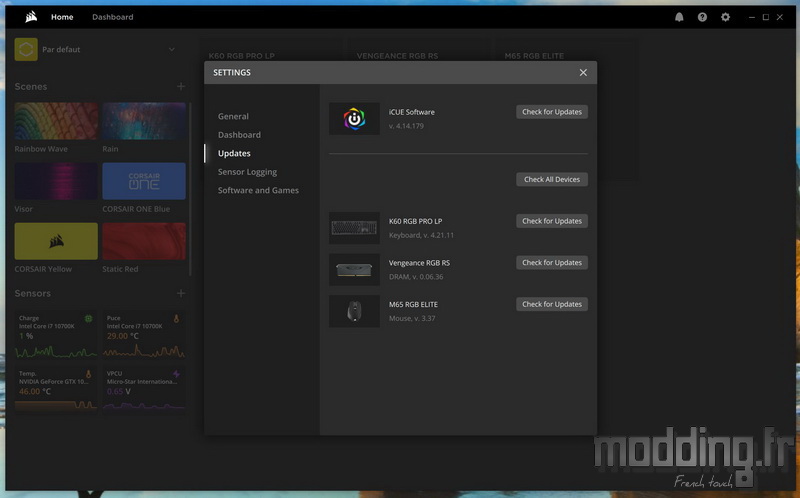Click Mouse, v. 3.37 firmware text
Image resolution: width=800 pixels, height=498 pixels.
click(412, 318)
